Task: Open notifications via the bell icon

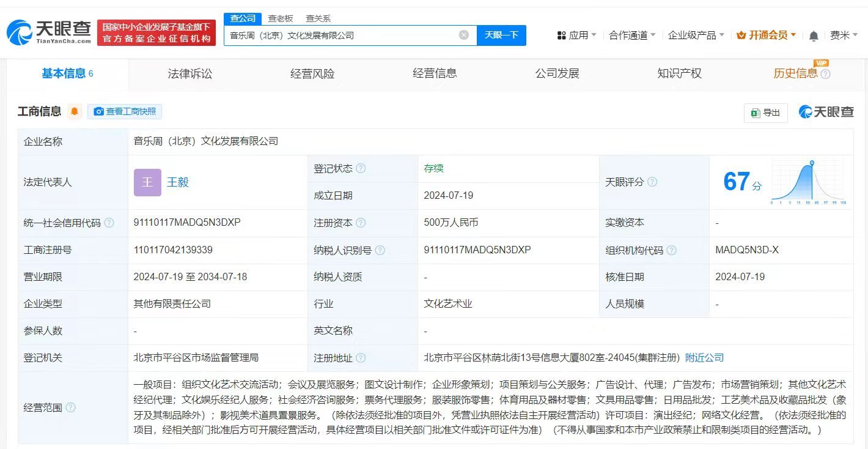Action: (x=814, y=35)
